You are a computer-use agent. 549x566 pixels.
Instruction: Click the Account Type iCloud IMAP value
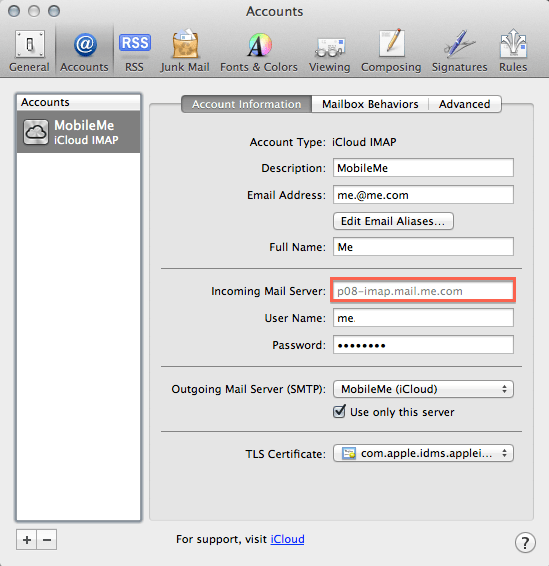click(x=364, y=142)
